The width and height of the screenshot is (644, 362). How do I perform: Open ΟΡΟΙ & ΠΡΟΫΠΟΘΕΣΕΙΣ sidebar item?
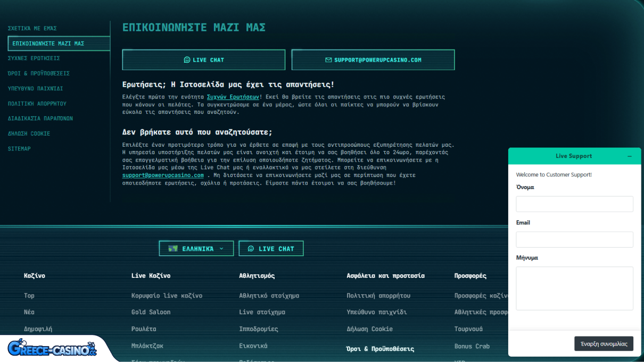point(39,73)
